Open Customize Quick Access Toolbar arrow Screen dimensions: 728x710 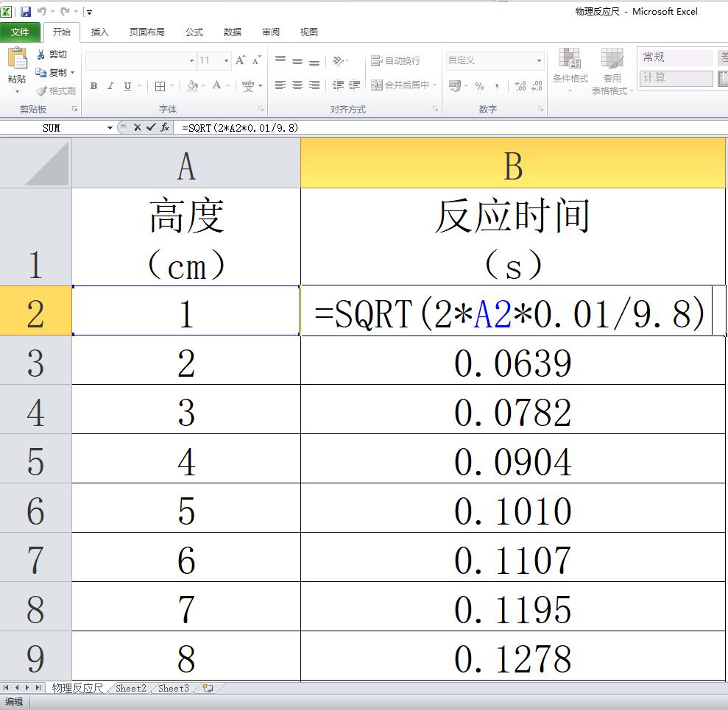89,12
